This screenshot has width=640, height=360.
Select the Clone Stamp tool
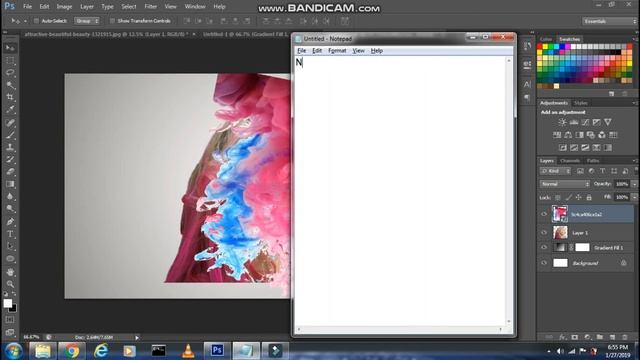tap(10, 147)
